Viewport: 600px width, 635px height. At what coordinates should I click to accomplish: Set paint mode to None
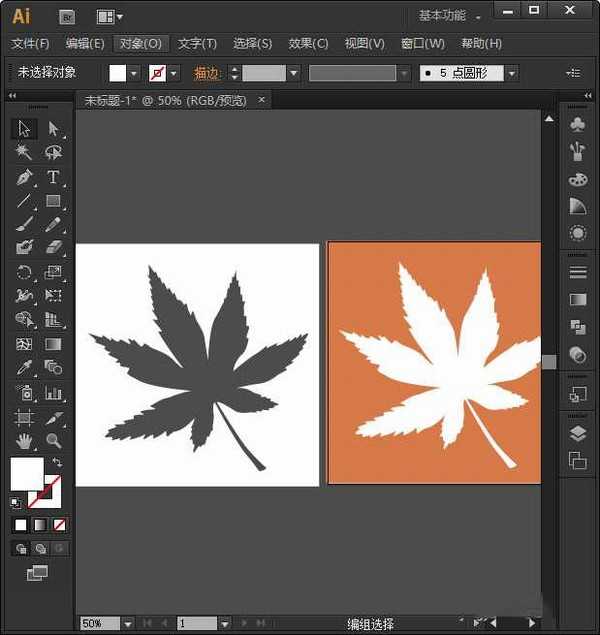point(60,524)
